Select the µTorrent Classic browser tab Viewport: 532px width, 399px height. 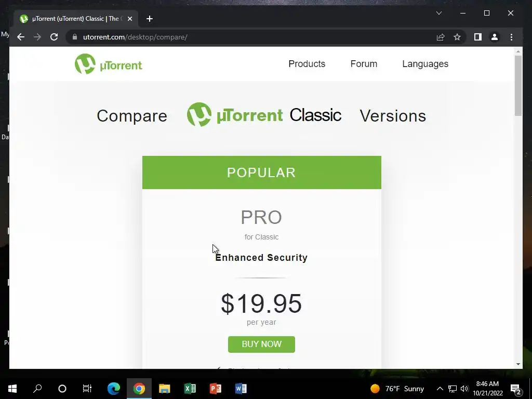tap(75, 19)
